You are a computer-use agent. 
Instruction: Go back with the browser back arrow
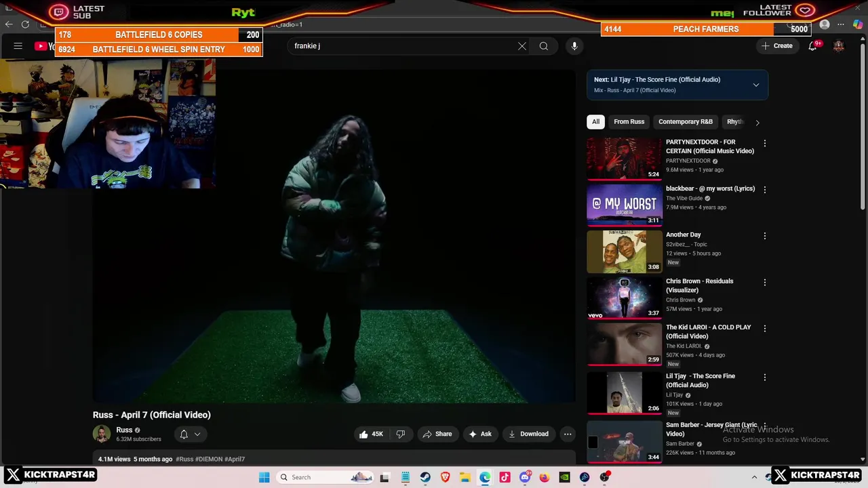(9, 24)
